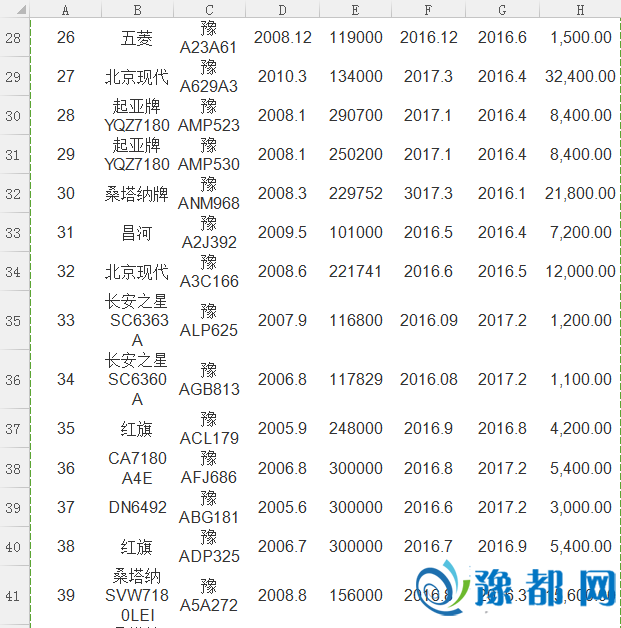621x628 pixels.
Task: Select the row 35 header
Action: pyautogui.click(x=13, y=321)
